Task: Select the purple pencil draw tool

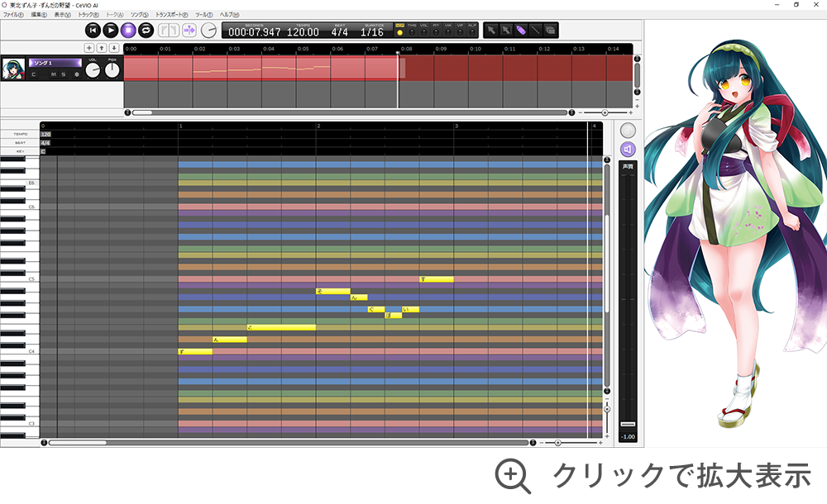Action: click(520, 30)
